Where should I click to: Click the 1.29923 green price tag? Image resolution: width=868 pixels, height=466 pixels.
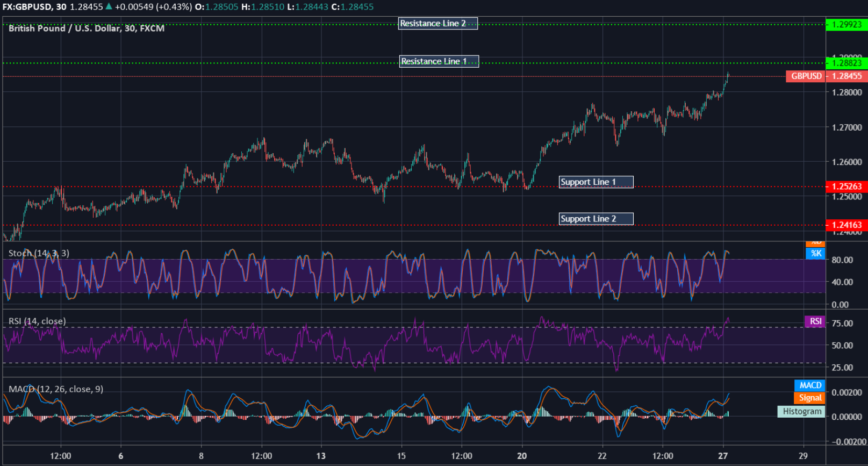(x=847, y=25)
